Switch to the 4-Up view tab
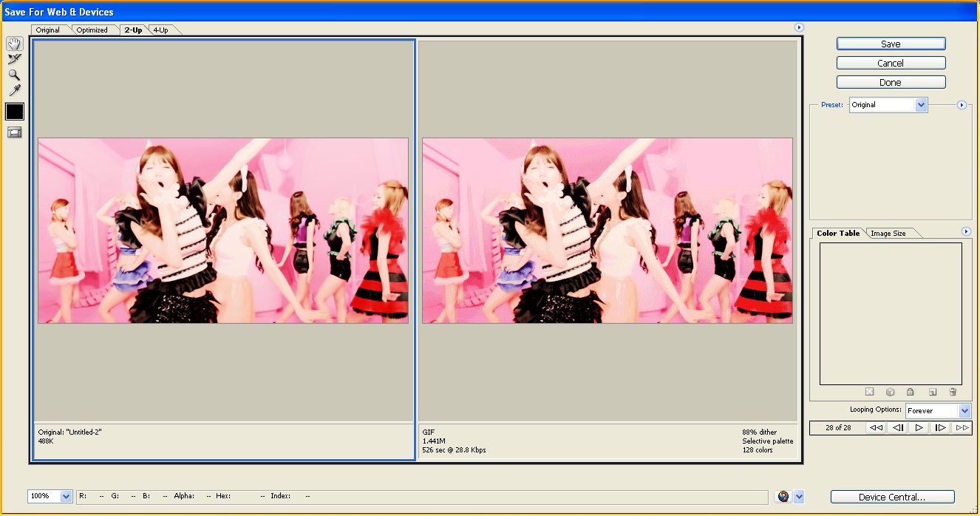 tap(161, 30)
